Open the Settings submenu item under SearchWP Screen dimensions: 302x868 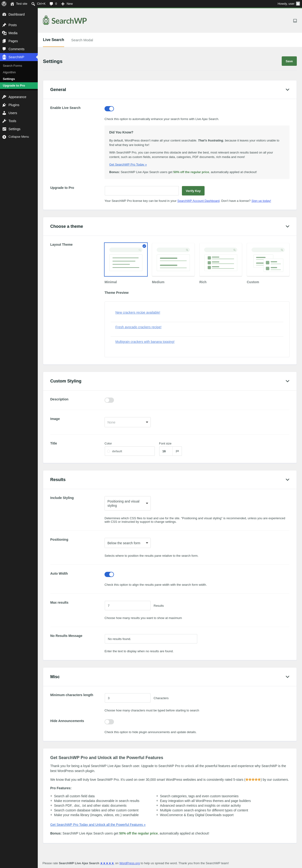tap(9, 79)
